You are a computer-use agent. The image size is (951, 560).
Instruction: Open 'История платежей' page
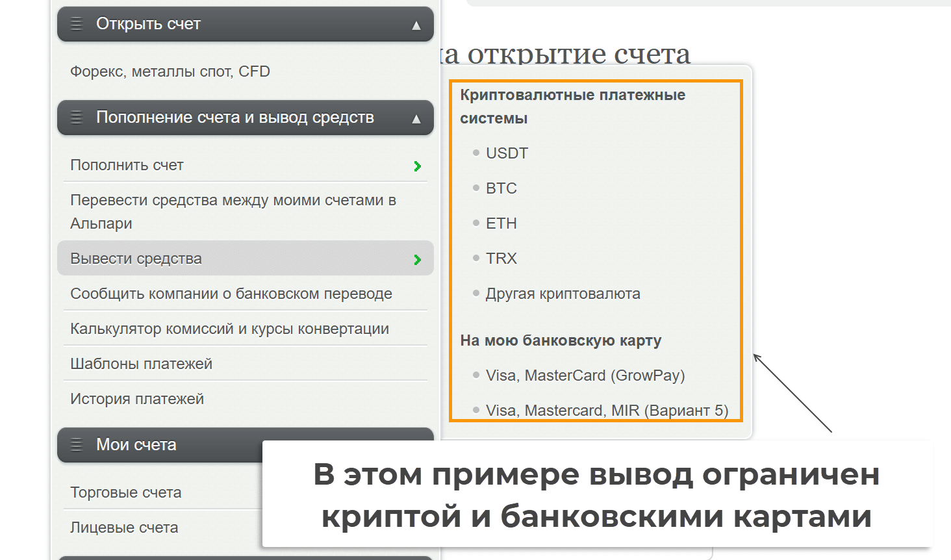[136, 399]
